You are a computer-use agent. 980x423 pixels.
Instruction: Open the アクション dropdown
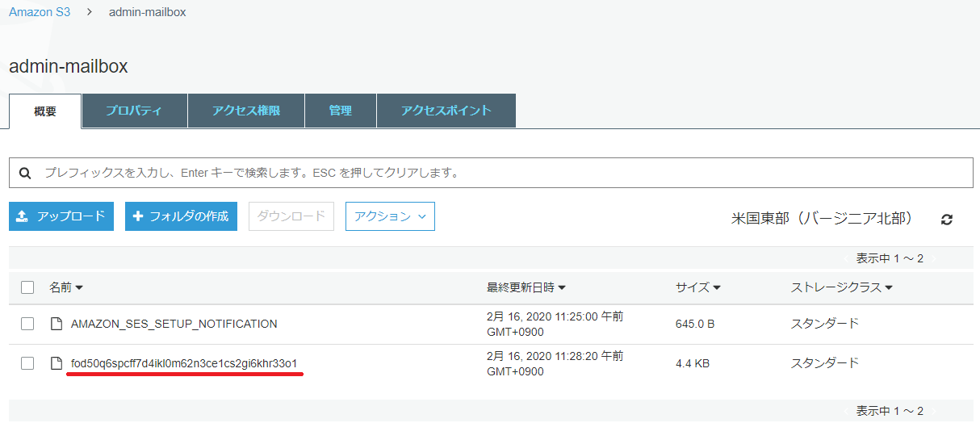pyautogui.click(x=390, y=216)
